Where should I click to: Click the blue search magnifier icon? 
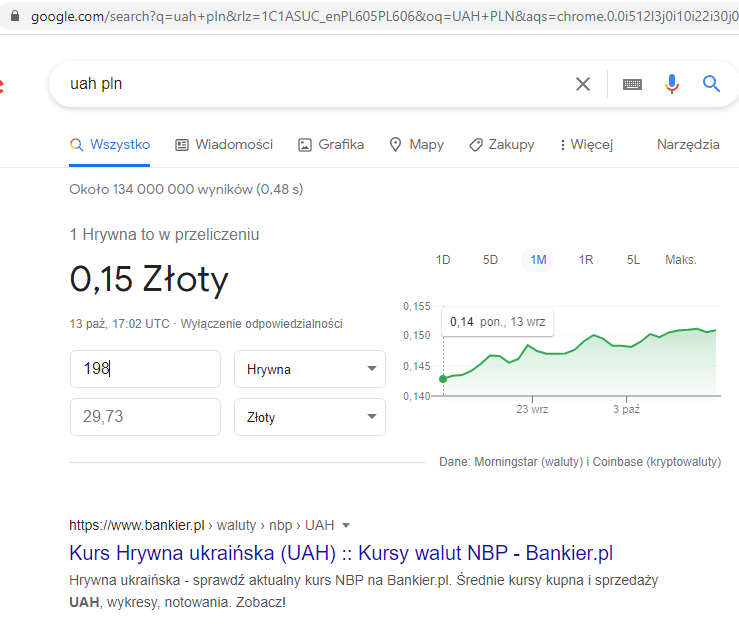711,84
